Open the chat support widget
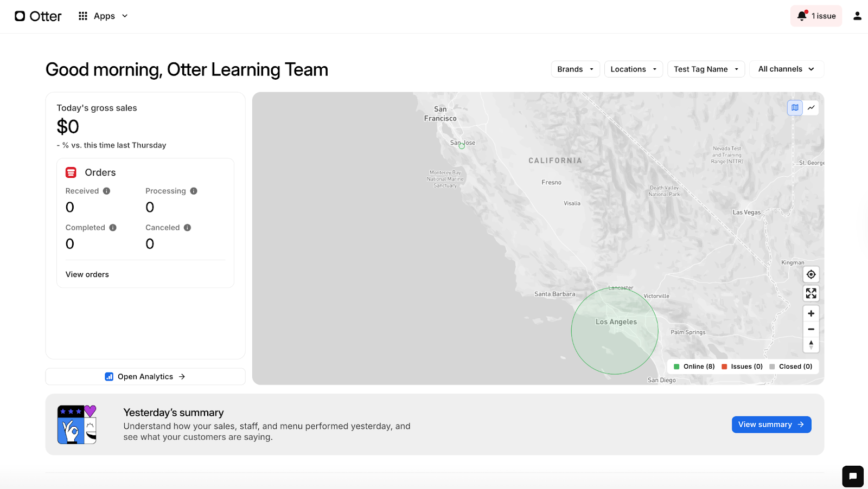The height and width of the screenshot is (489, 868). (853, 477)
